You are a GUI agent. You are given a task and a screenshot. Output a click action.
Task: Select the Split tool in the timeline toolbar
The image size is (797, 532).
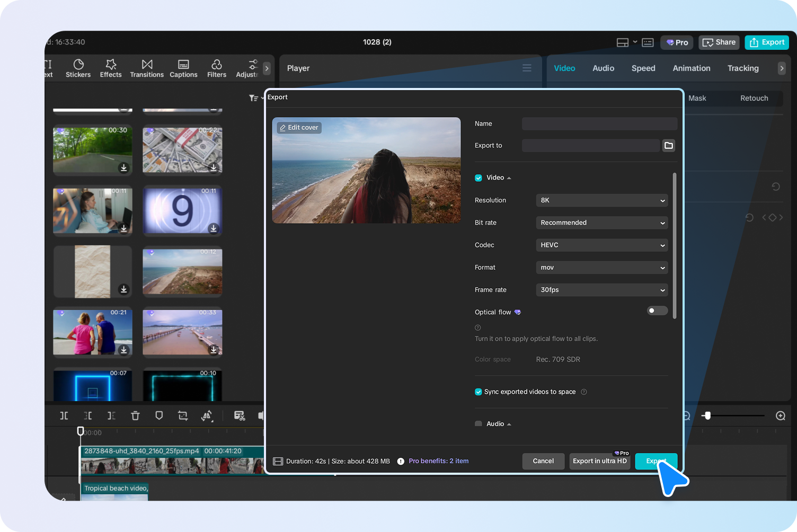[x=64, y=415]
